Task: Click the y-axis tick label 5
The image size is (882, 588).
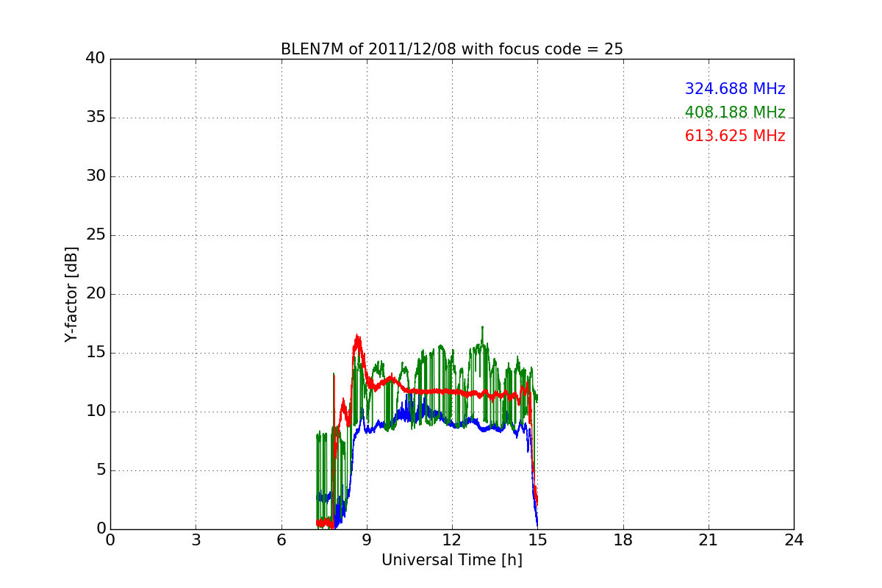Action: point(100,470)
